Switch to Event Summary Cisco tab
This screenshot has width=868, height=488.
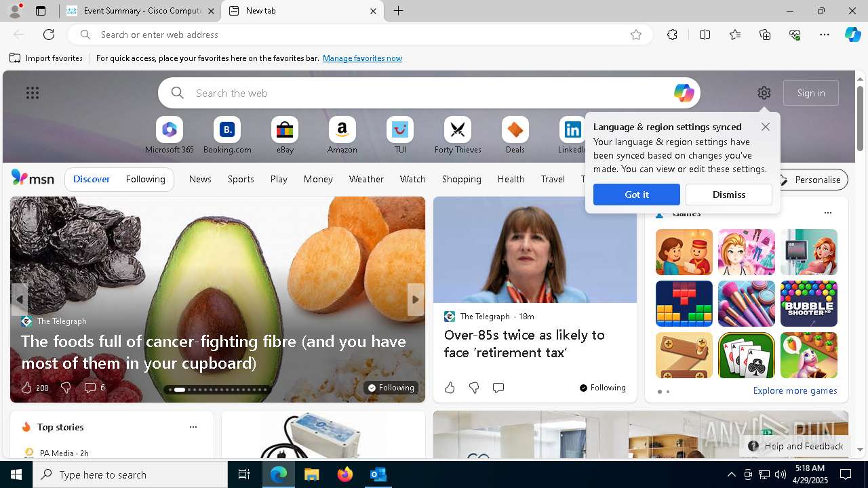141,11
